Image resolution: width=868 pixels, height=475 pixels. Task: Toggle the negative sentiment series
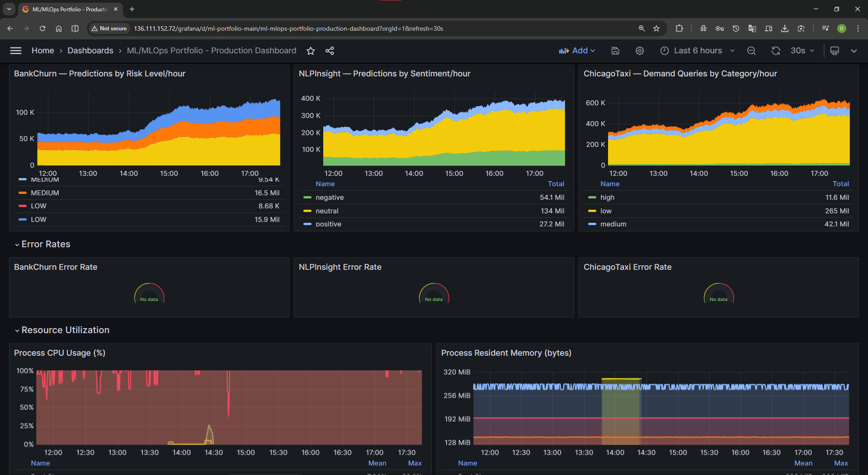[x=330, y=198]
